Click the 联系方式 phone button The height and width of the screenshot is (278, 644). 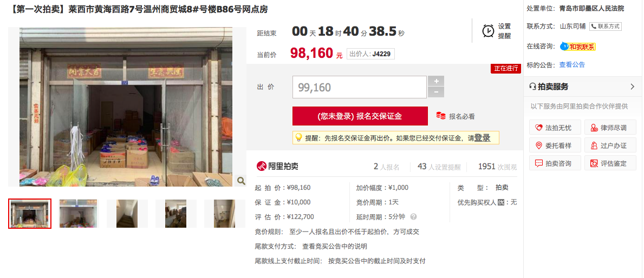click(606, 27)
